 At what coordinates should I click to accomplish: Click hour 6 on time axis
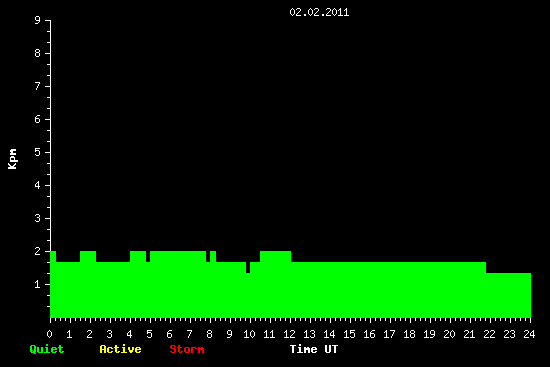coord(169,334)
